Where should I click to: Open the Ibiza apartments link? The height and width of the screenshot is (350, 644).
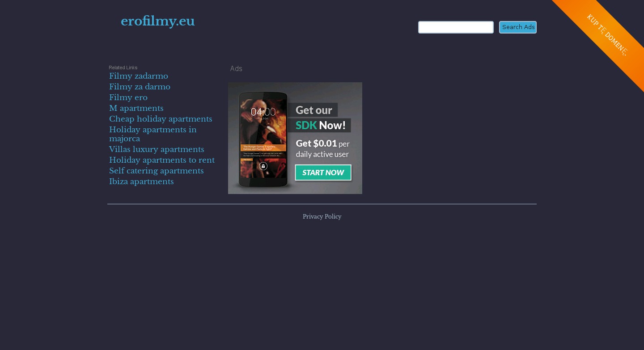click(141, 181)
